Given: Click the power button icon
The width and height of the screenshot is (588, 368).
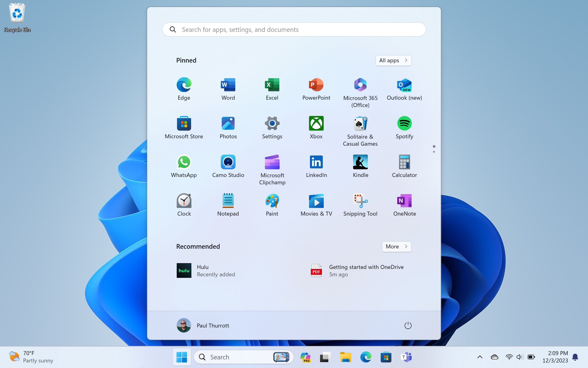Looking at the screenshot, I should [x=408, y=325].
